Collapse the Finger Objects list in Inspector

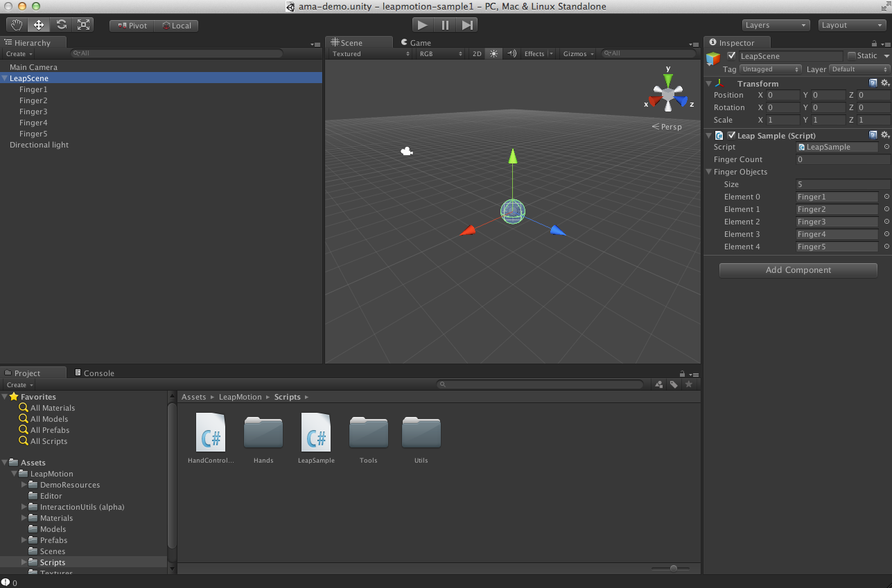(708, 172)
